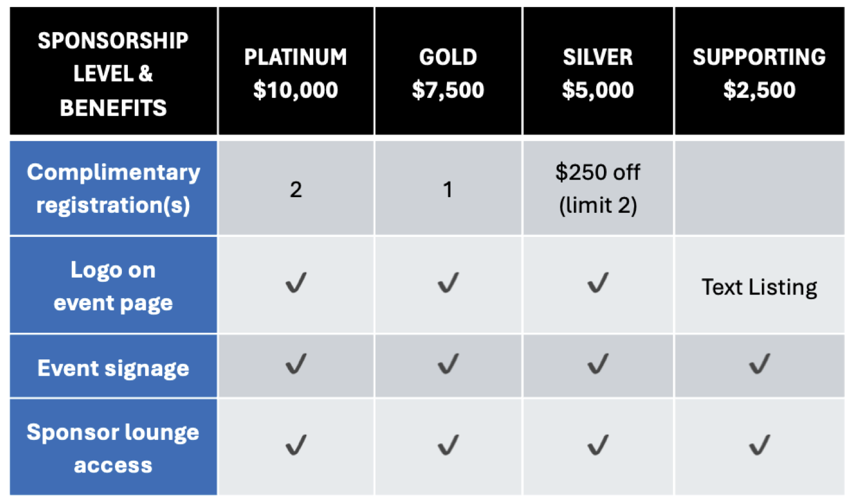Click the Complimentary registration(s) row label

click(113, 188)
